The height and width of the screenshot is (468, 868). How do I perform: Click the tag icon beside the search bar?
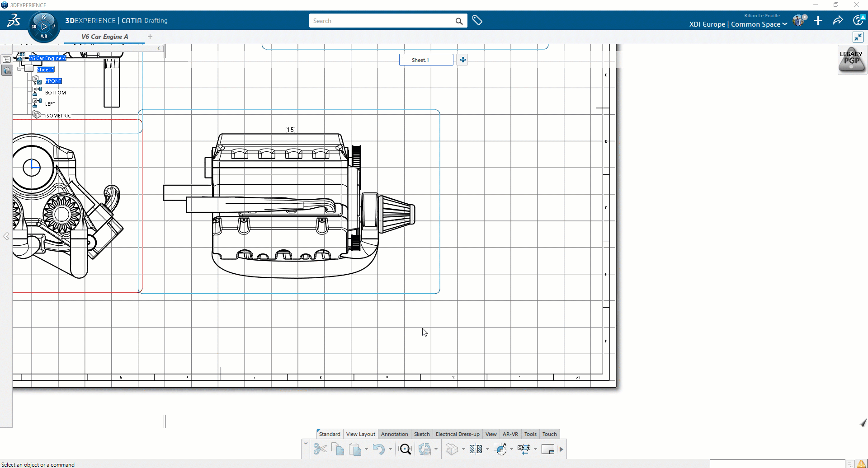477,20
